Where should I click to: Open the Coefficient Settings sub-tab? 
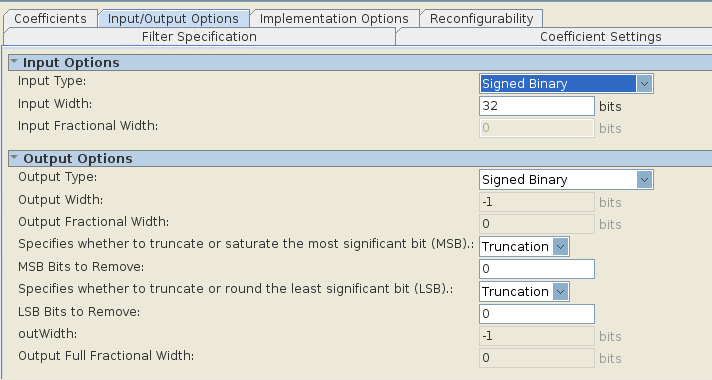(x=600, y=36)
